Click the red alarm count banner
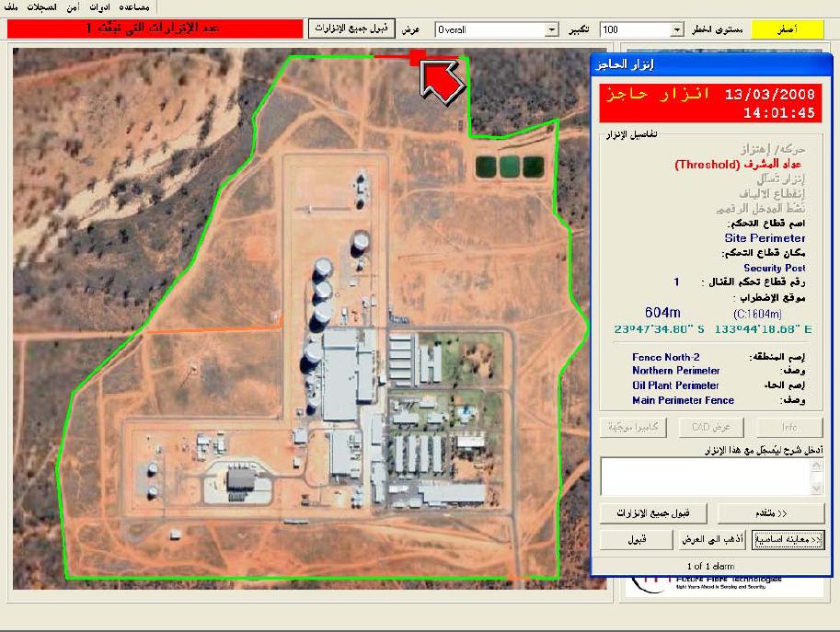 155,29
